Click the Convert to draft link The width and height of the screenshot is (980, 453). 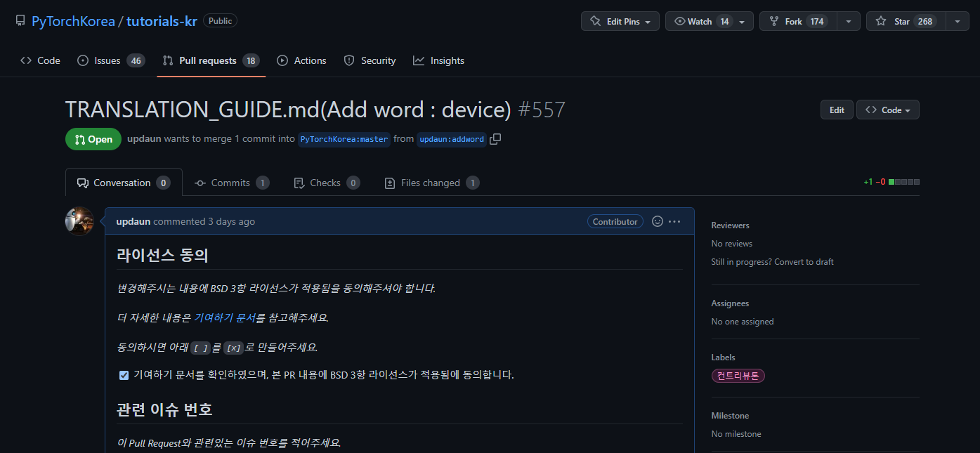(804, 262)
